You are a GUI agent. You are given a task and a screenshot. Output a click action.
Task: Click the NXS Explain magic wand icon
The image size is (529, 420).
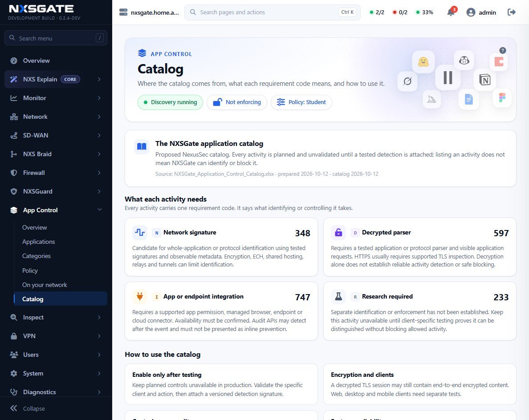pyautogui.click(x=14, y=79)
